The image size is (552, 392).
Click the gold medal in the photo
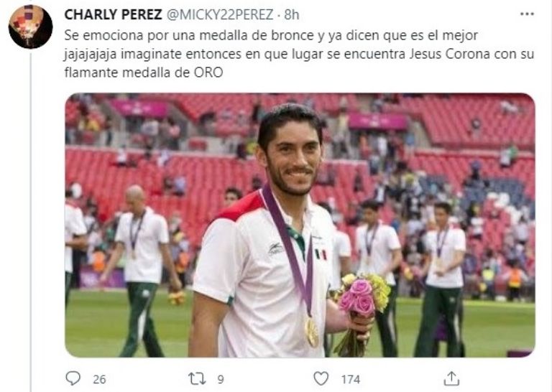(311, 332)
